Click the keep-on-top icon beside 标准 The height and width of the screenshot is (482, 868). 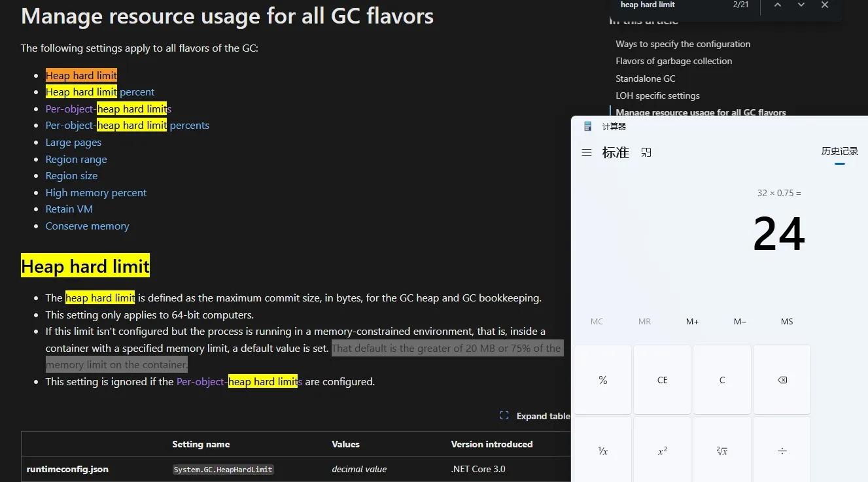646,152
